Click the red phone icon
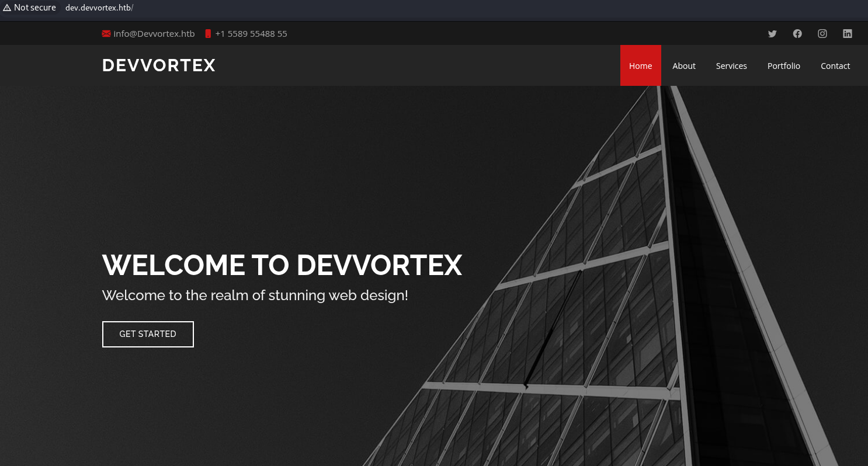This screenshot has height=466, width=868. 208,34
